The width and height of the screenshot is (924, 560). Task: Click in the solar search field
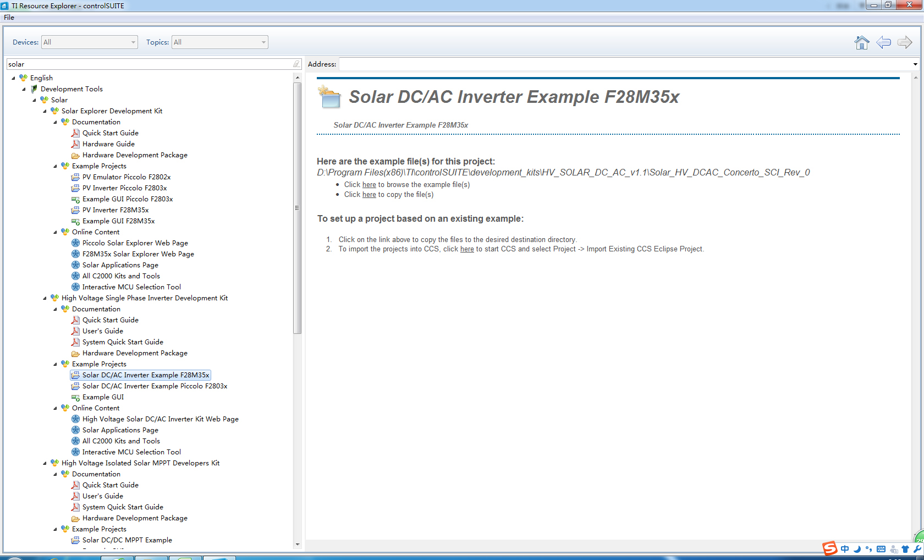(x=150, y=64)
